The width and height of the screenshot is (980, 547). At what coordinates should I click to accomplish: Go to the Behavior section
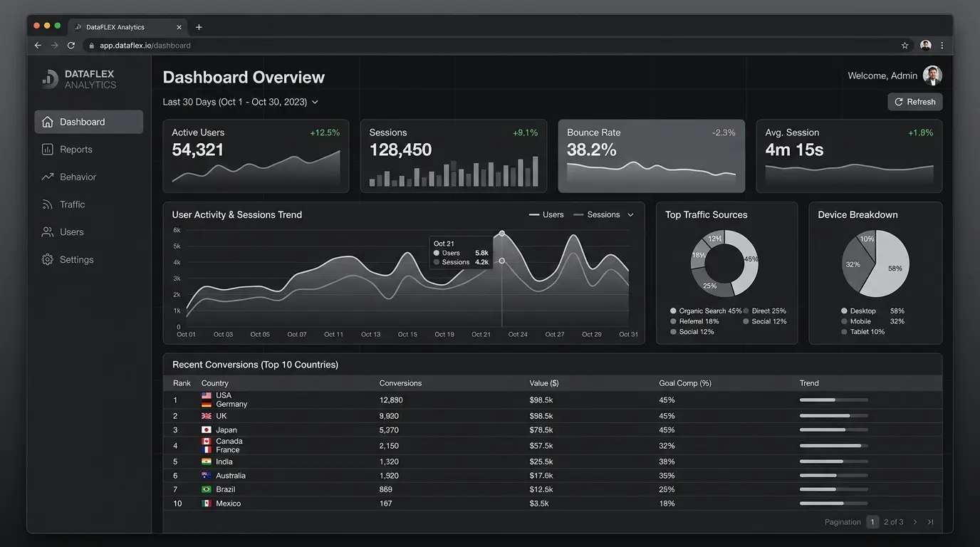pyautogui.click(x=88, y=177)
